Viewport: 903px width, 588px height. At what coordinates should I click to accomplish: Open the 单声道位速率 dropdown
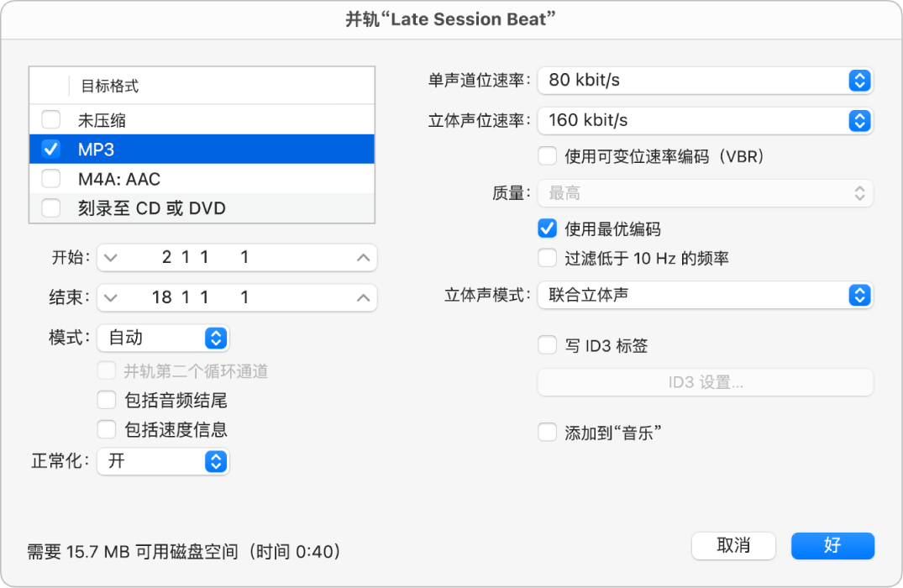tap(706, 81)
